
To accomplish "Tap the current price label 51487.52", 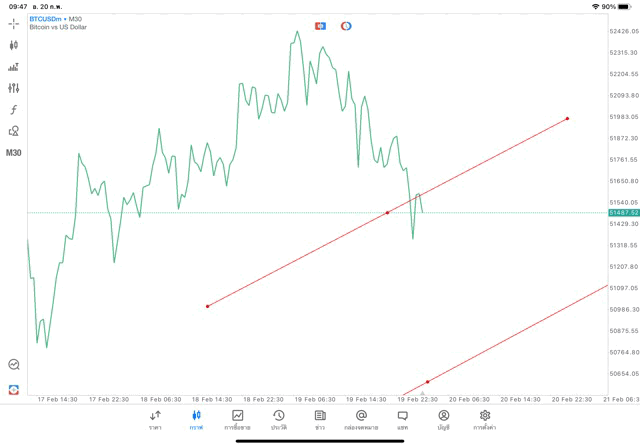I will tap(622, 213).
